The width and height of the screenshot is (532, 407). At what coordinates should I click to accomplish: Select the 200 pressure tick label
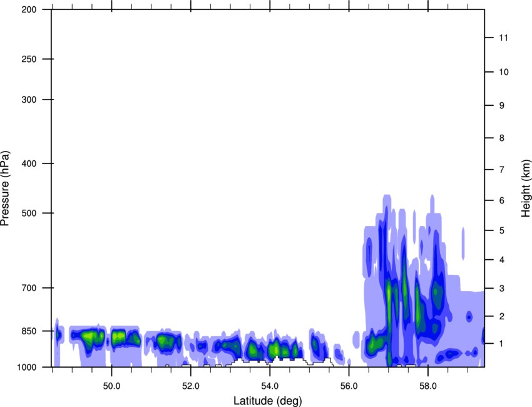pos(29,9)
